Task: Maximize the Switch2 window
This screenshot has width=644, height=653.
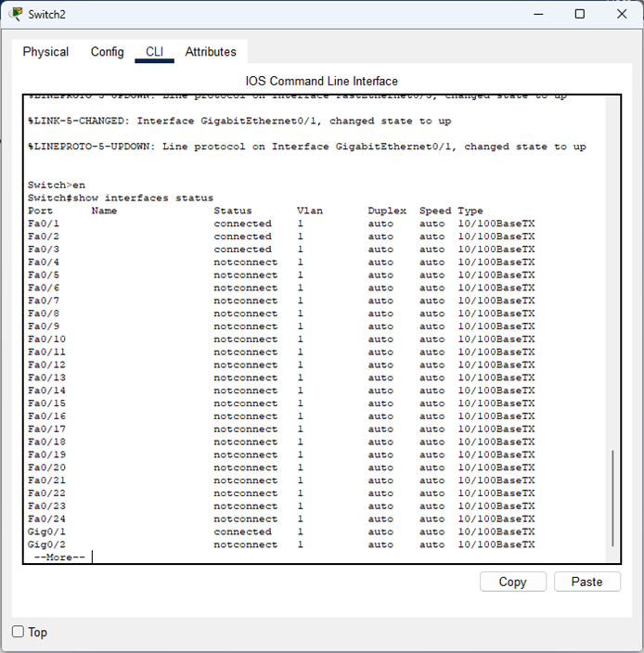Action: pos(580,14)
